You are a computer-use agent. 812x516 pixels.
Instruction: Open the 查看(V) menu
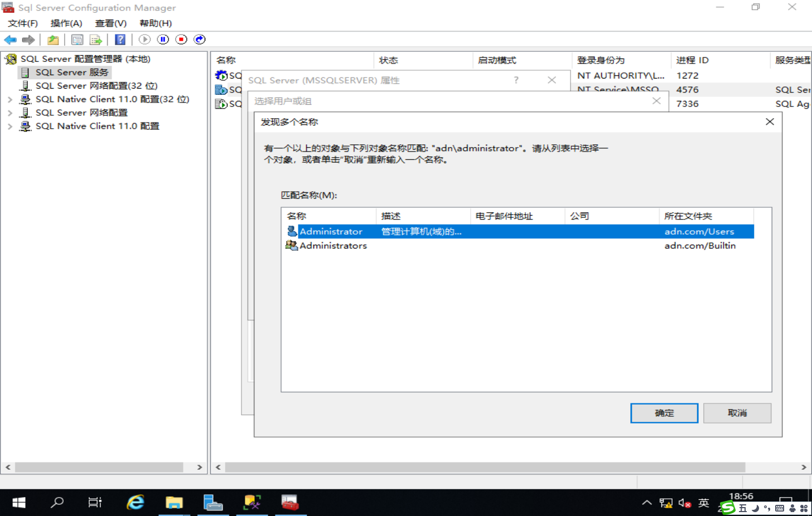[x=109, y=23]
